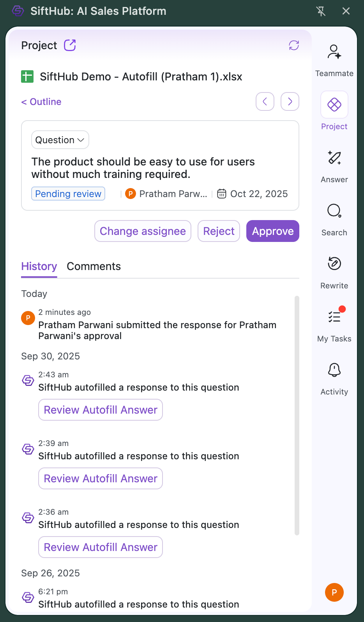Approve the pending response
The width and height of the screenshot is (364, 622).
pos(272,231)
